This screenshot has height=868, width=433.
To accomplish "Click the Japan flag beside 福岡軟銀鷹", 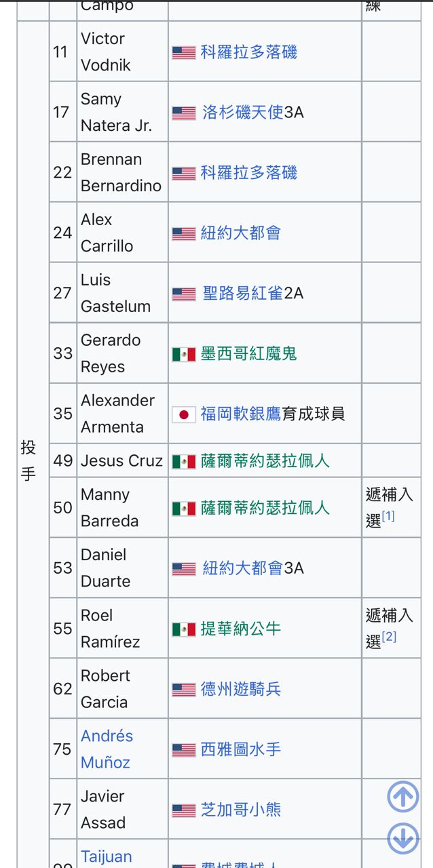I will pos(183,414).
